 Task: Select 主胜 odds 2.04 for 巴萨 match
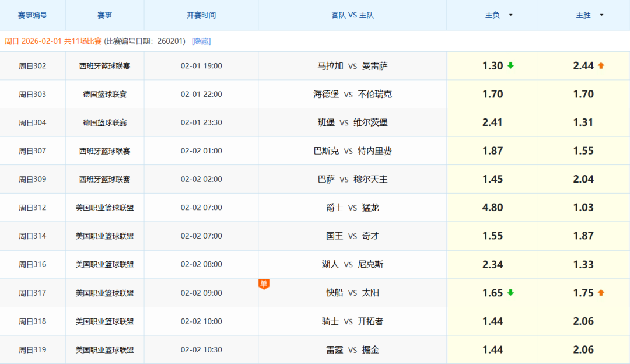coord(583,179)
